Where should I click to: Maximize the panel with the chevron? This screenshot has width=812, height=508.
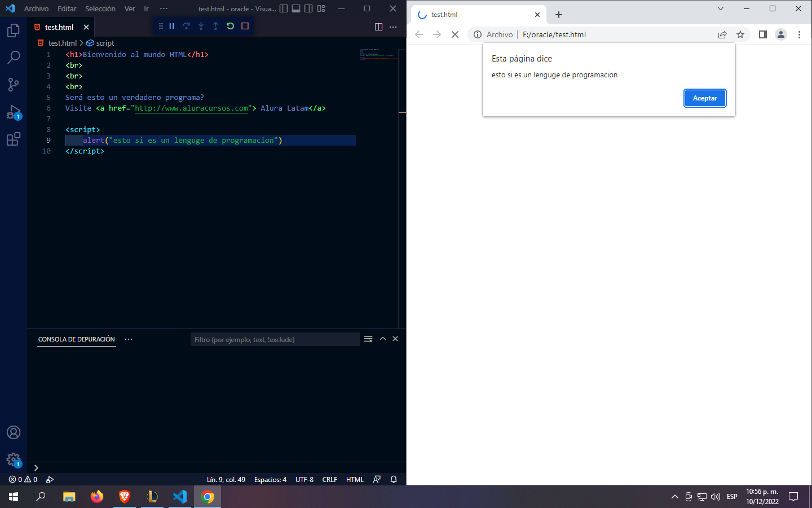click(383, 339)
